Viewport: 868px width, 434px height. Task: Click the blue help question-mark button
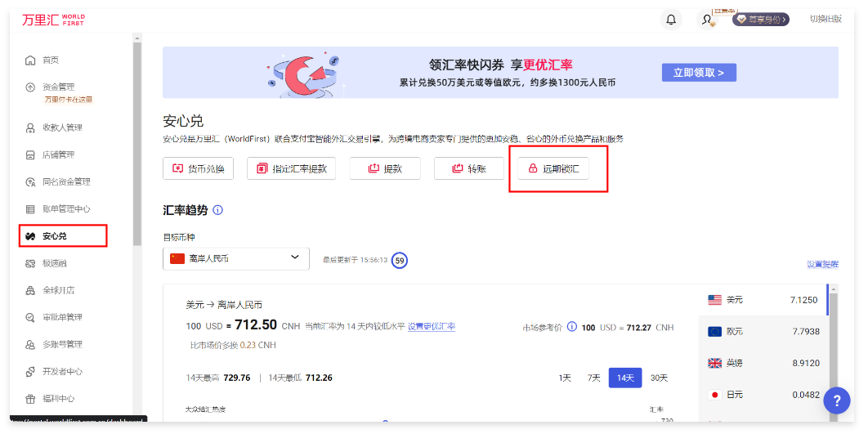836,400
